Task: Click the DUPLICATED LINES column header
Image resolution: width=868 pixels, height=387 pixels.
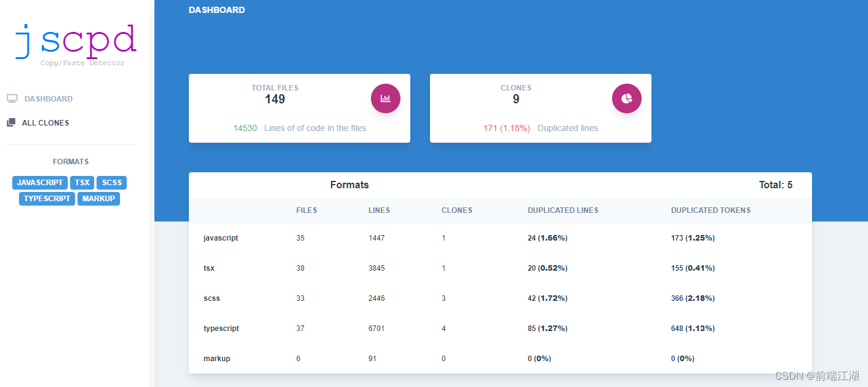Action: 563,210
